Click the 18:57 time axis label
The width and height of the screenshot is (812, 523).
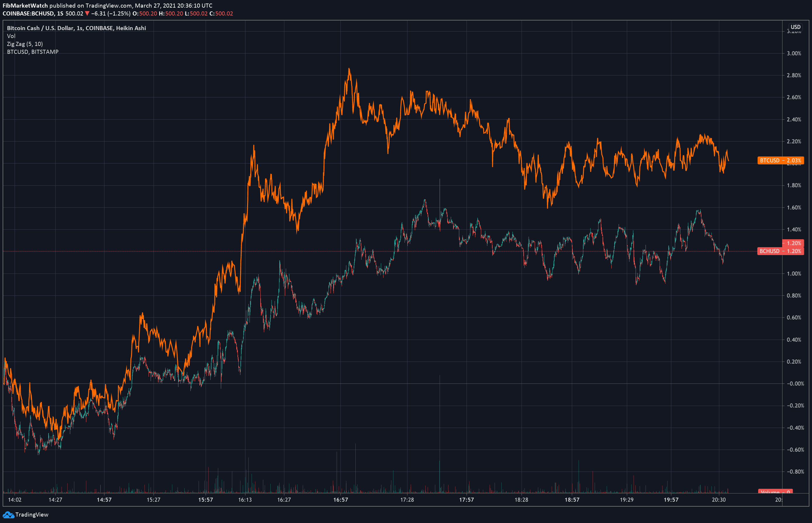(x=572, y=500)
